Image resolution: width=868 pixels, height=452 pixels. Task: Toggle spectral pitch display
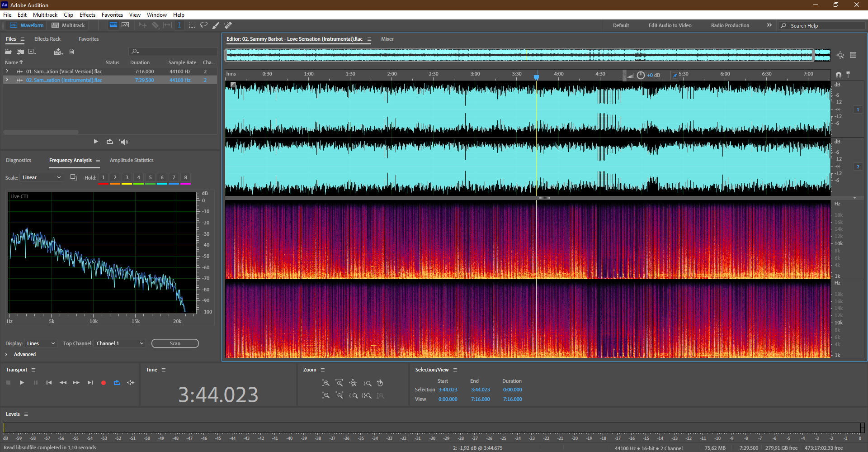coord(125,25)
